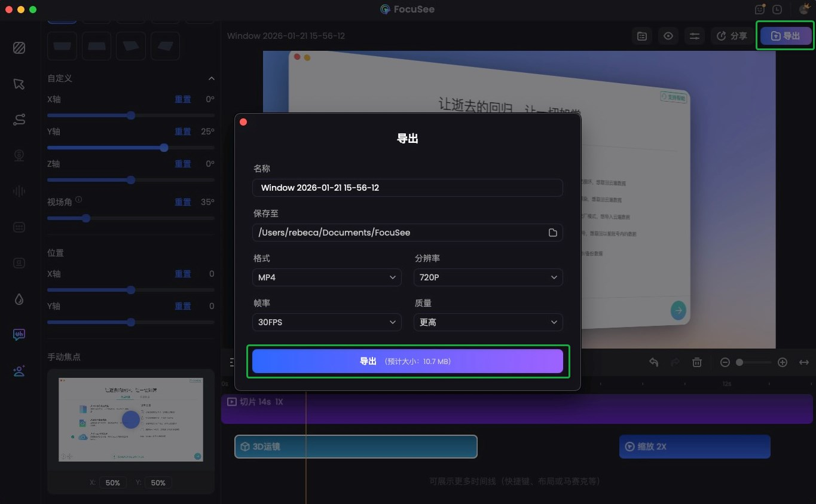Open the highlighted chat-bubble sidebar icon

19,335
